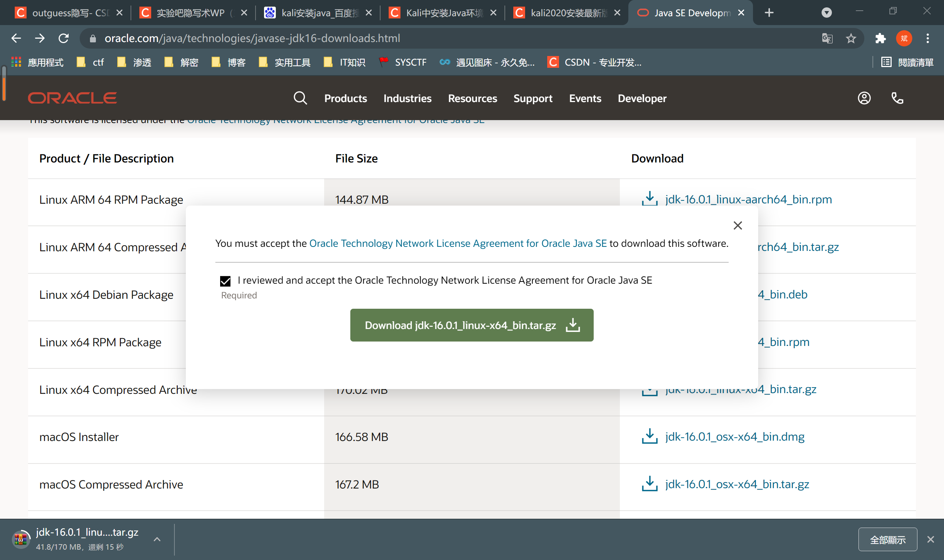Bookmark this page with the star icon
The width and height of the screenshot is (944, 560).
pos(851,38)
